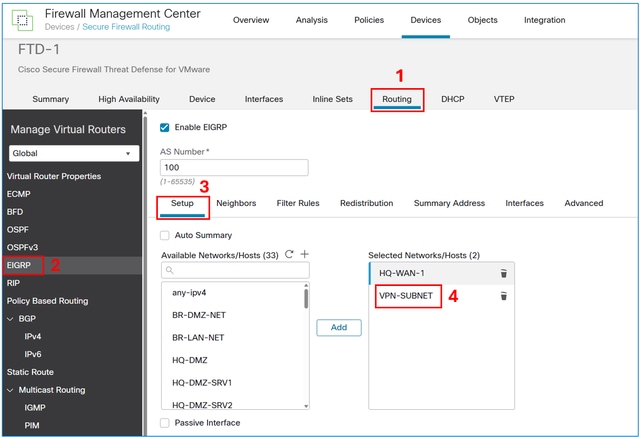Select BR-DMZ-NET in available networks
Viewport: 640px width, 437px height.
199,315
